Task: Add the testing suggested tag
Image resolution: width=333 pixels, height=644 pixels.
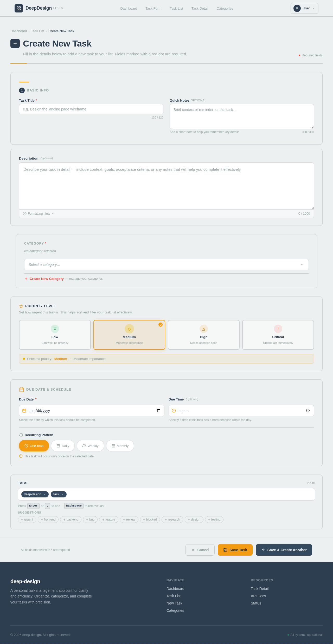Action: pyautogui.click(x=214, y=520)
